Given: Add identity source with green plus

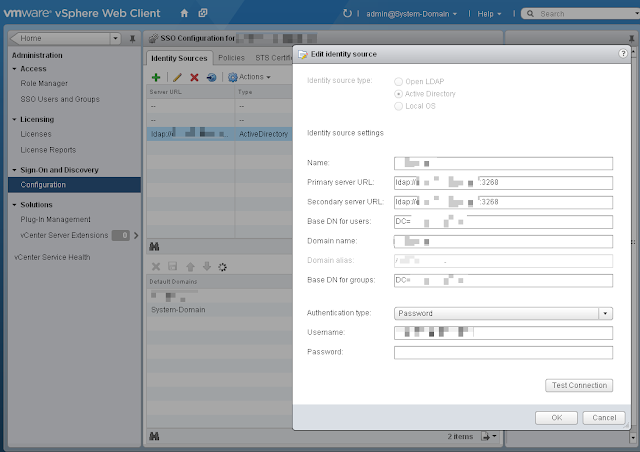Looking at the screenshot, I should click(156, 77).
